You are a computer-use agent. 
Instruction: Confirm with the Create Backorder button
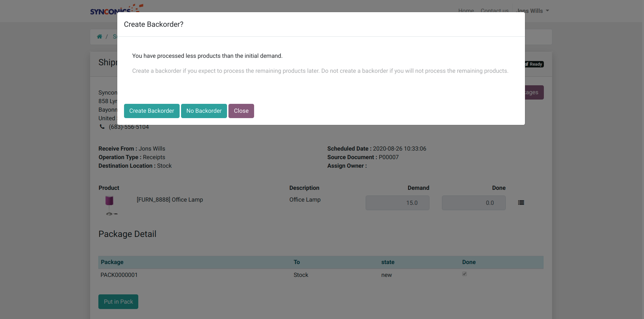click(x=151, y=111)
